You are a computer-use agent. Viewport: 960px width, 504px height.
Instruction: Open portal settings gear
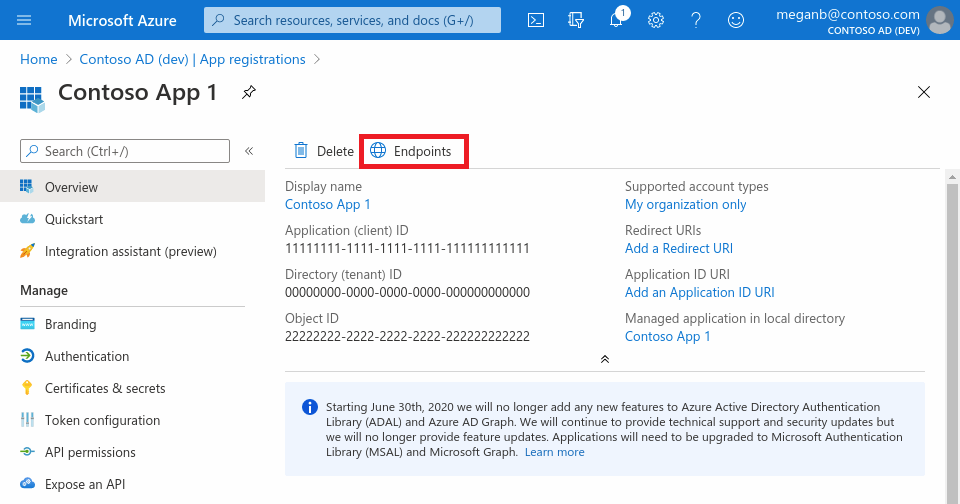click(656, 20)
